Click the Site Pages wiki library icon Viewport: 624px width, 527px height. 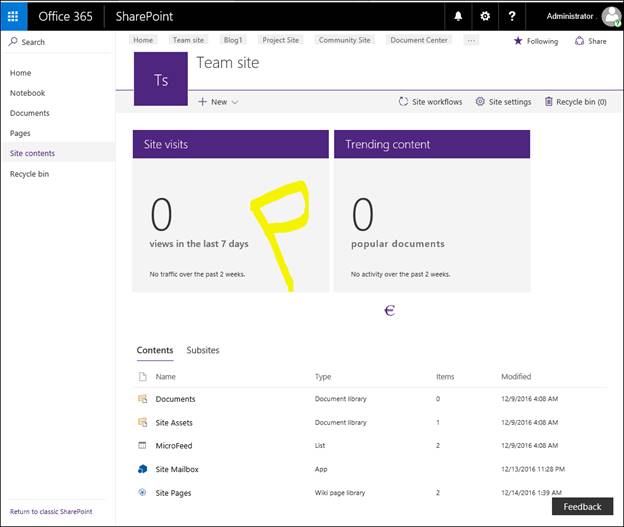coord(142,492)
